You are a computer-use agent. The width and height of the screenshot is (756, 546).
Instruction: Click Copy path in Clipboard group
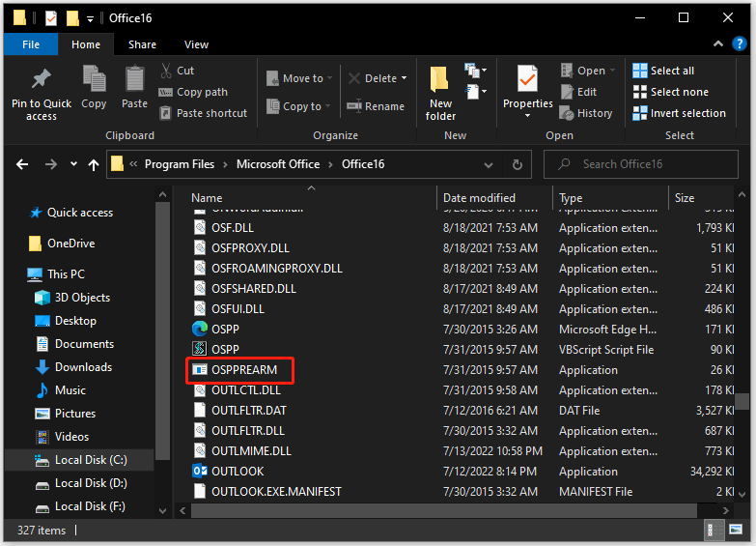(x=193, y=92)
